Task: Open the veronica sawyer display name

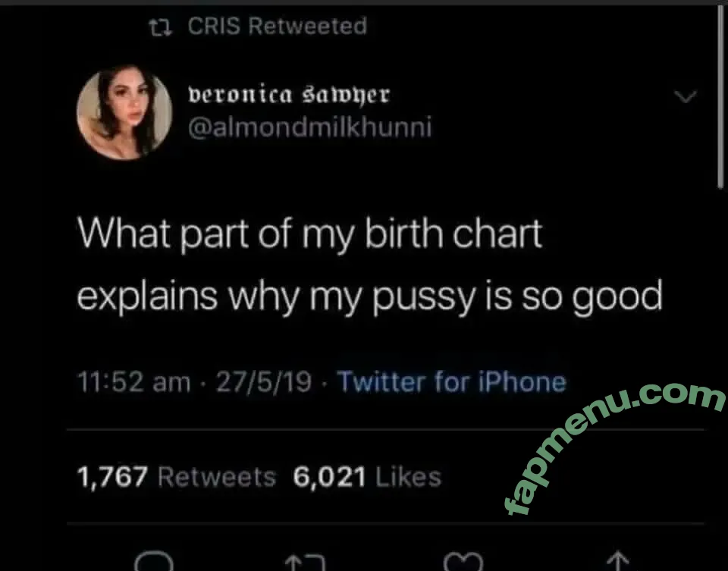Action: tap(288, 95)
